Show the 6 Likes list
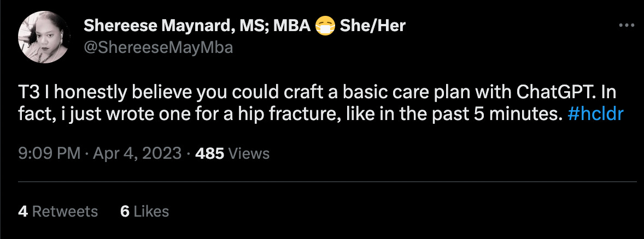This screenshot has height=239, width=644. click(144, 211)
